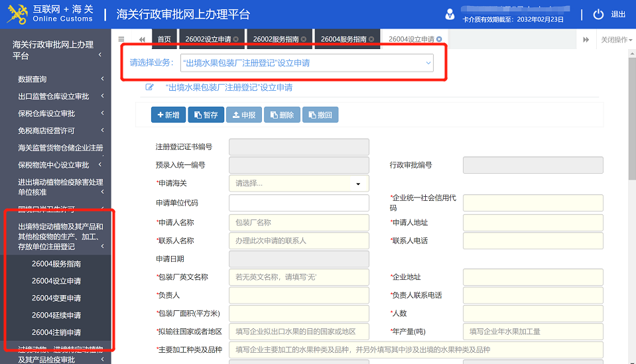Click the 包装厂英文名称 input field

click(x=299, y=277)
